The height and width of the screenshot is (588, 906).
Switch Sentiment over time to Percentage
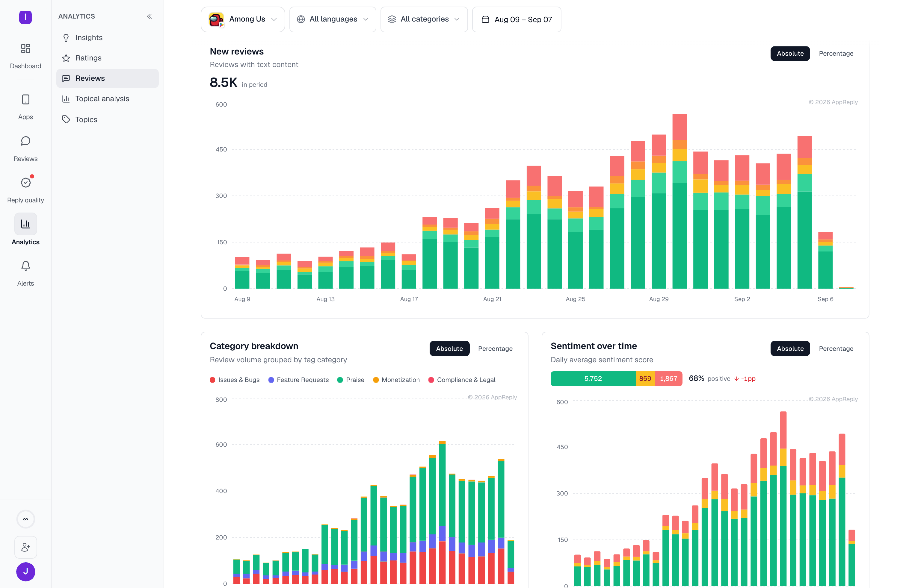(836, 349)
